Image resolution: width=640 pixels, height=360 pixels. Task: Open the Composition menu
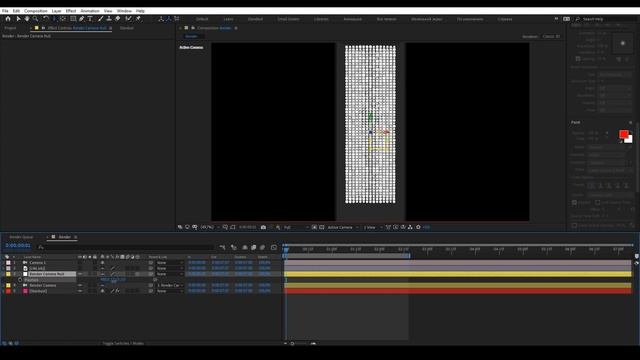pos(36,11)
